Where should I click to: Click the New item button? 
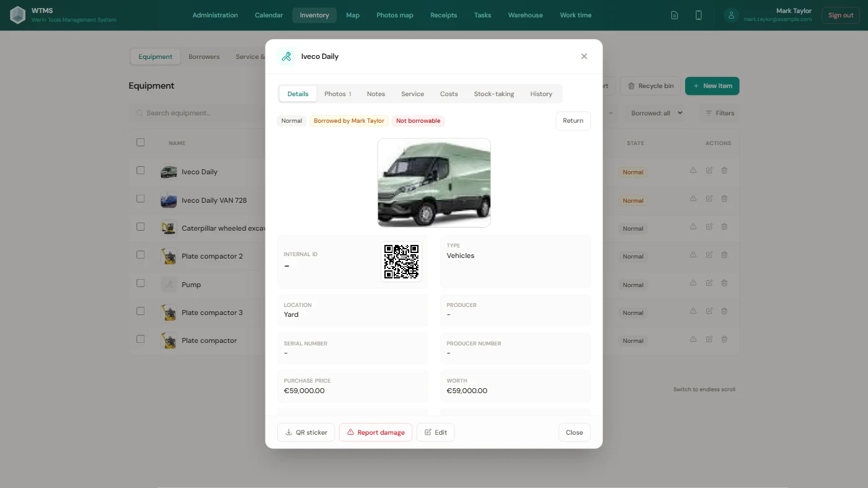(712, 86)
